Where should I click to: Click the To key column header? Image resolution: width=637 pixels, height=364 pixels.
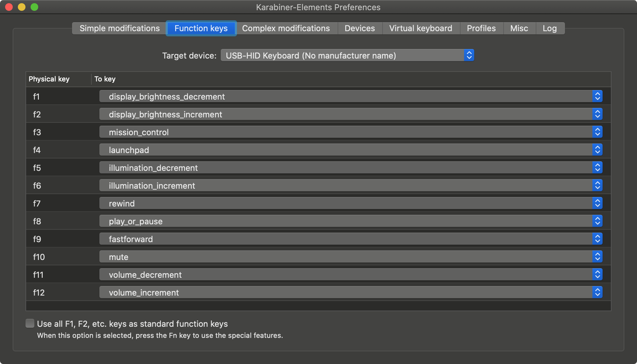click(105, 79)
